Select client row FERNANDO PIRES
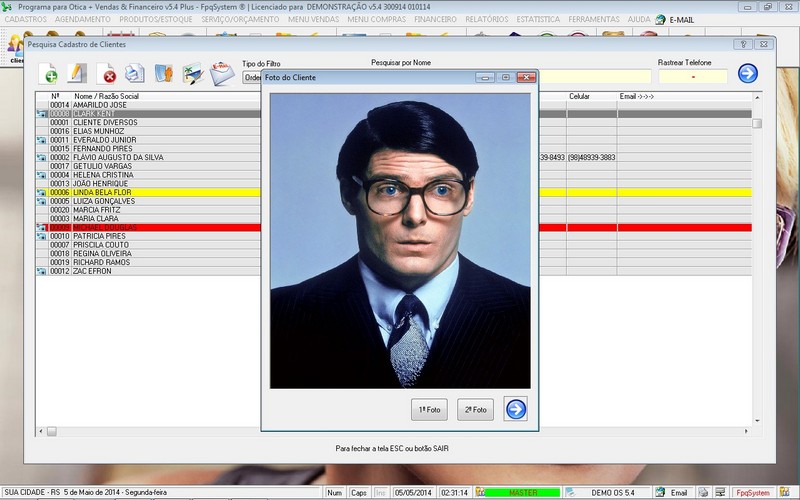 point(148,148)
